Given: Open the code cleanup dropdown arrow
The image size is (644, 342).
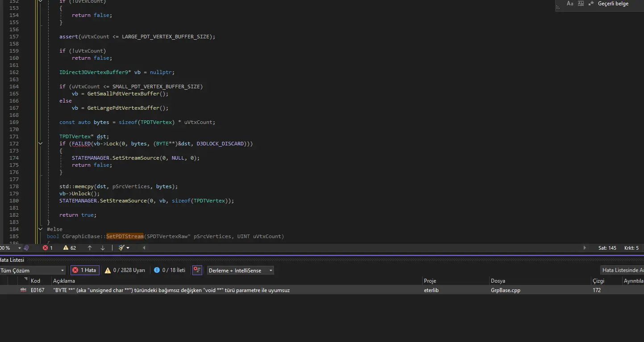Looking at the screenshot, I should 128,247.
